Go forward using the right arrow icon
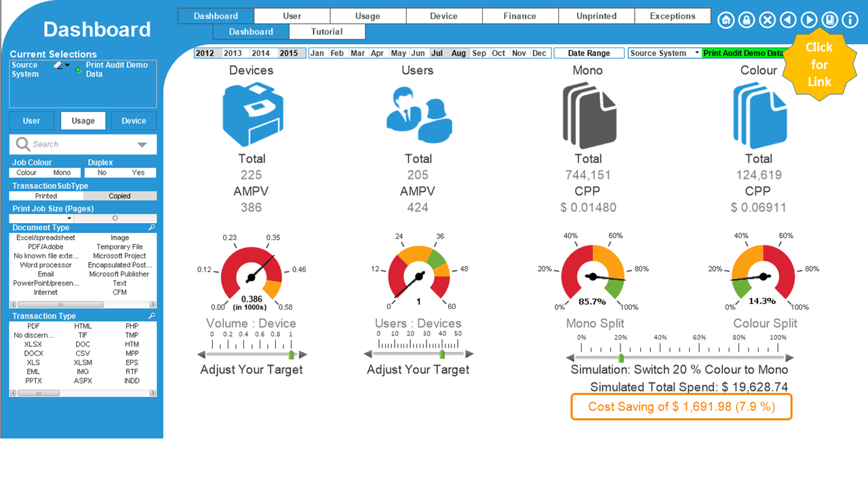This screenshot has width=868, height=488. (x=809, y=20)
